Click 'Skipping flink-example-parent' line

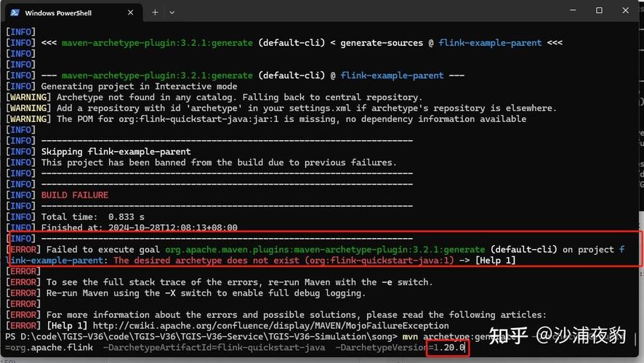coord(116,152)
